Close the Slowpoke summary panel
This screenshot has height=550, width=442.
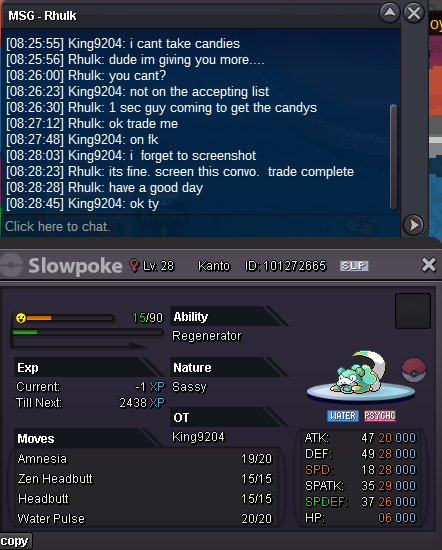[429, 265]
